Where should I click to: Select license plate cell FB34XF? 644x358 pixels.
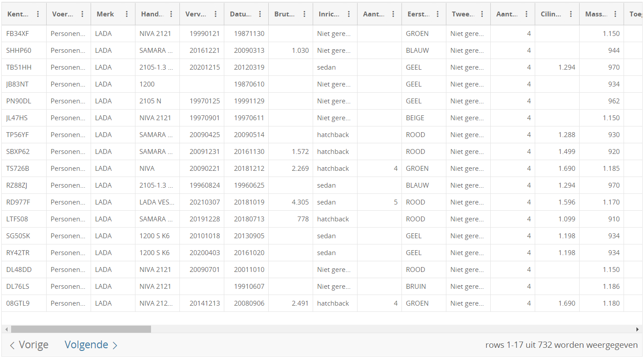coord(24,34)
